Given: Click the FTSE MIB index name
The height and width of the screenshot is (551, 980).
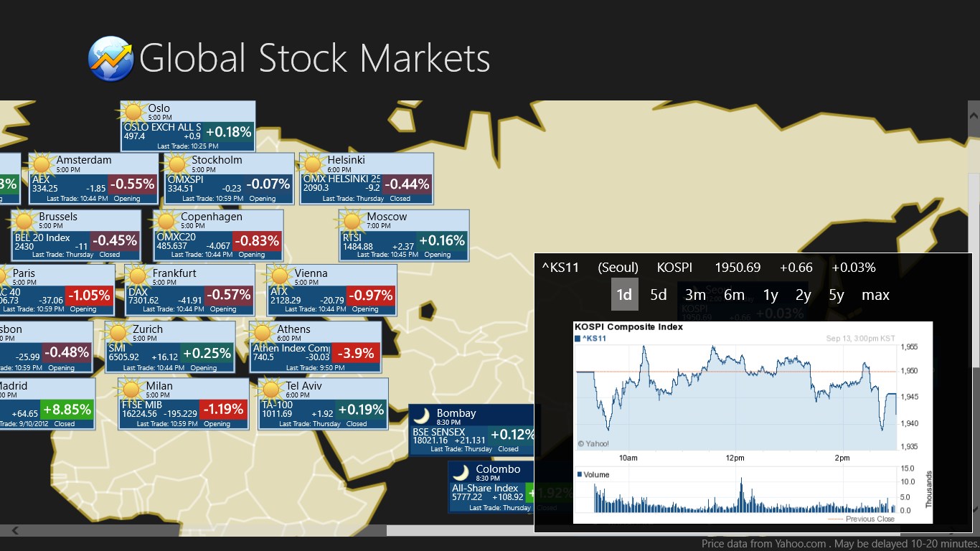Looking at the screenshot, I should click(141, 405).
